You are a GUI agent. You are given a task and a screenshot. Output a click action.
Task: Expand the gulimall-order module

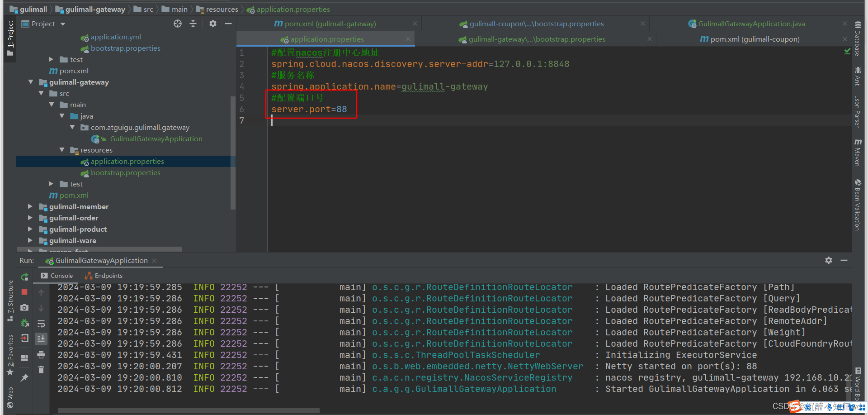[30, 218]
